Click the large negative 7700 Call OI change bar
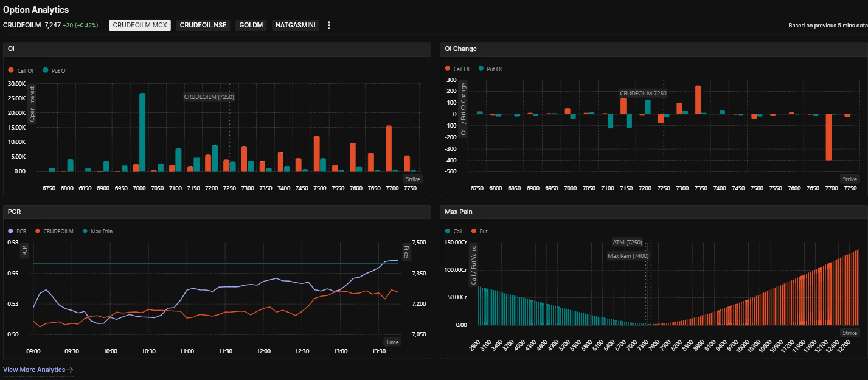Viewport: 868px width, 380px height. click(x=828, y=137)
